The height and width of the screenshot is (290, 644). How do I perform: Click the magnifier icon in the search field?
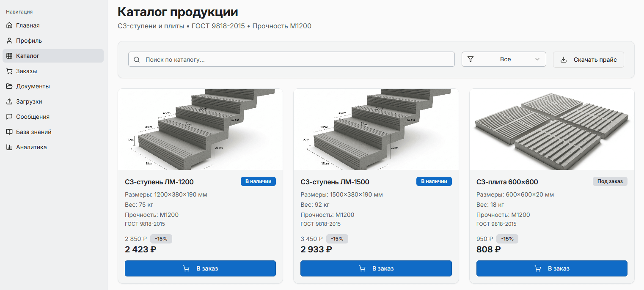coord(136,59)
